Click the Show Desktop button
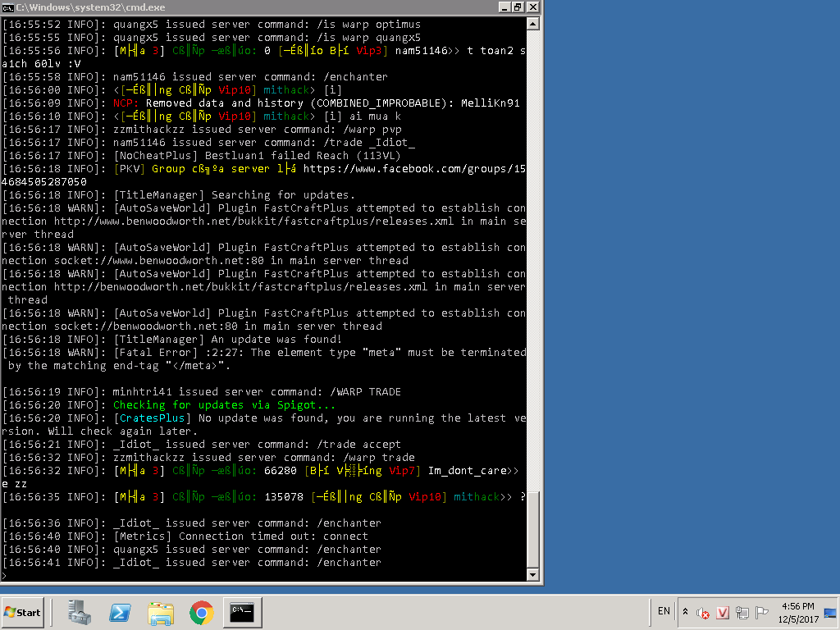This screenshot has width=840, height=630. coord(829,612)
